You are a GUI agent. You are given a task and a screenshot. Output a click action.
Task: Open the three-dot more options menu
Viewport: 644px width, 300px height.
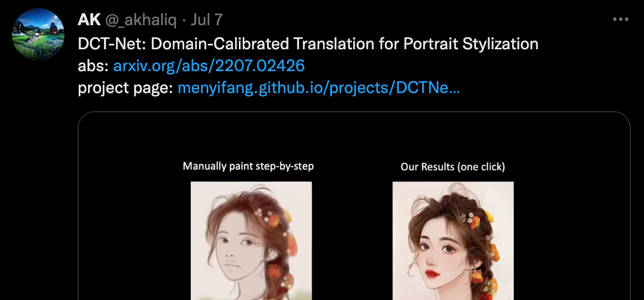620,19
